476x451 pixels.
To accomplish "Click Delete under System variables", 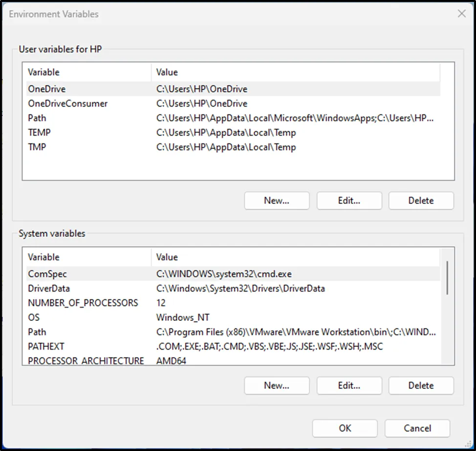I will click(421, 385).
